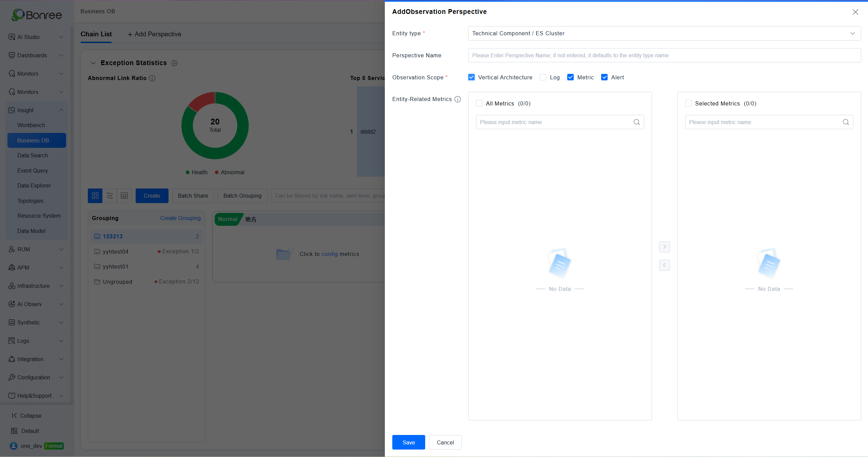The image size is (868, 457).
Task: Expand the RUM menu chevron
Action: point(61,249)
